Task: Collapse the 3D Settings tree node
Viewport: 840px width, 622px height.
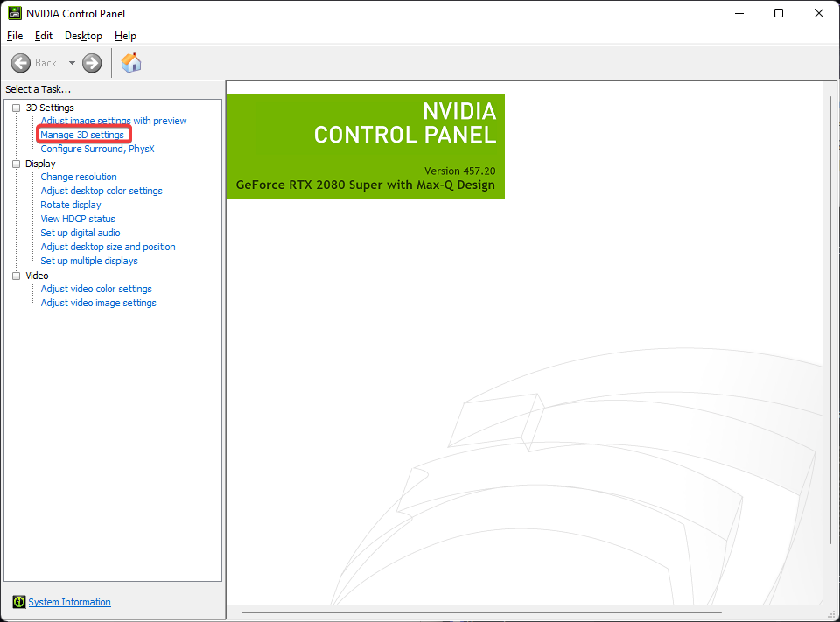Action: click(16, 108)
